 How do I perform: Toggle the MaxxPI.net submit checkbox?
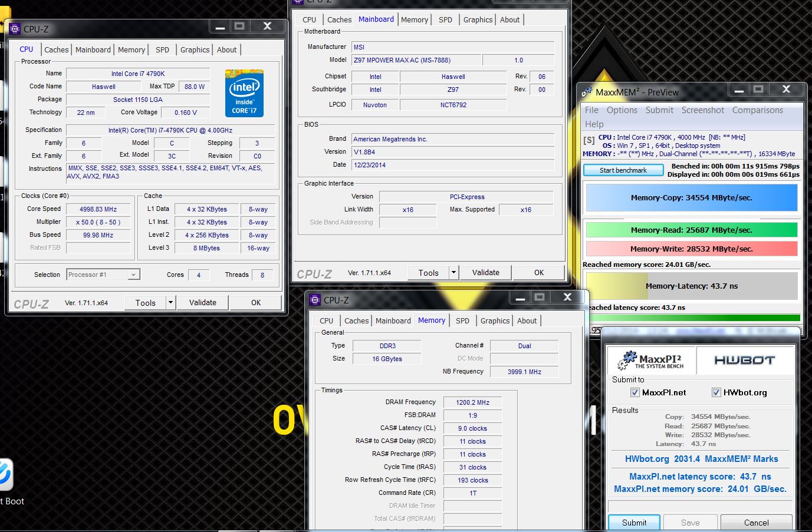tap(635, 392)
